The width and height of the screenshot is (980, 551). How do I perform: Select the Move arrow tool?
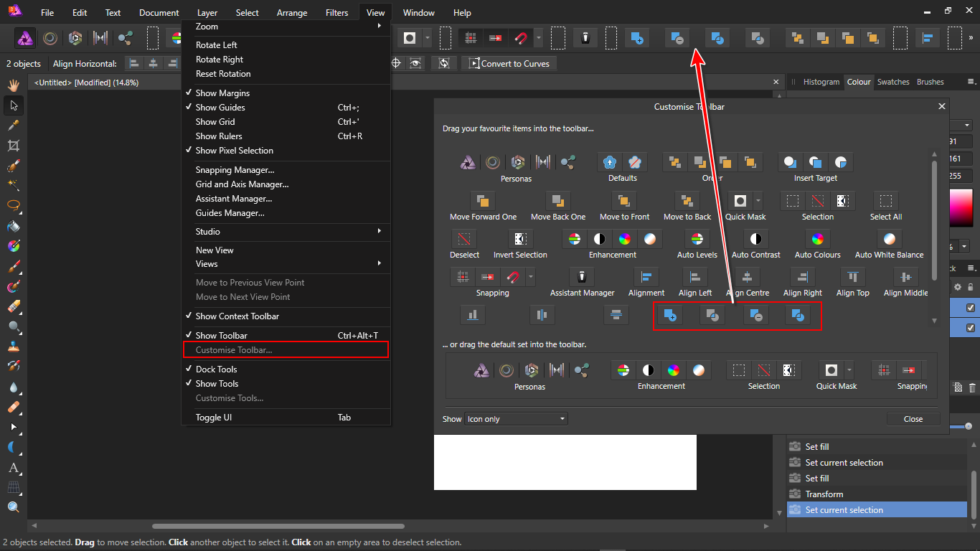[14, 105]
